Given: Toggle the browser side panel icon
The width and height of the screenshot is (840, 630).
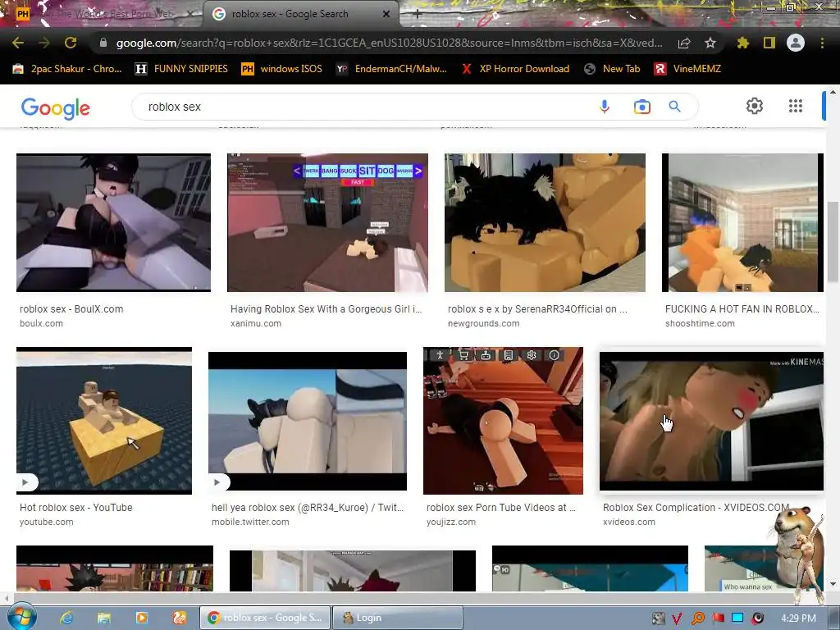Looking at the screenshot, I should tap(769, 43).
